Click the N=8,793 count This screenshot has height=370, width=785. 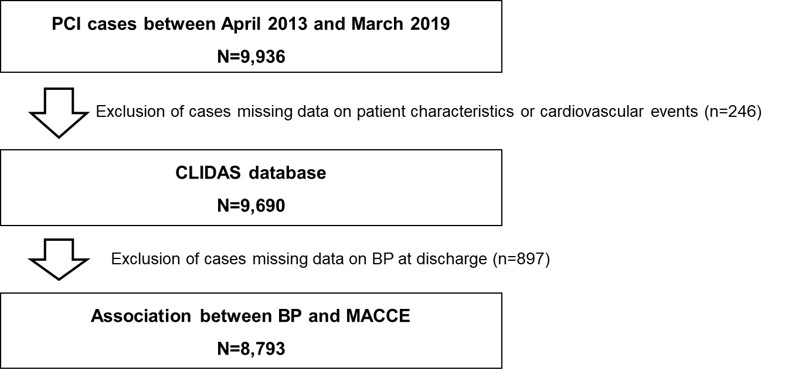pyautogui.click(x=251, y=348)
